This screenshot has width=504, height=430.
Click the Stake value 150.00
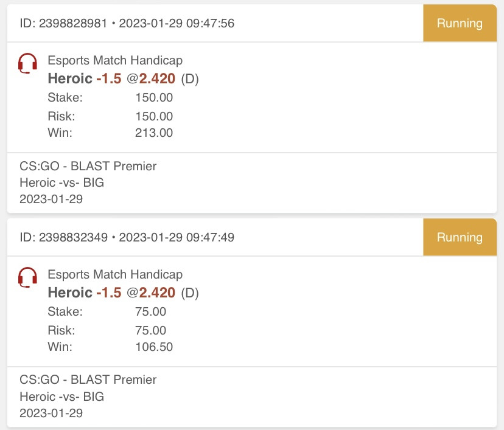click(x=154, y=98)
